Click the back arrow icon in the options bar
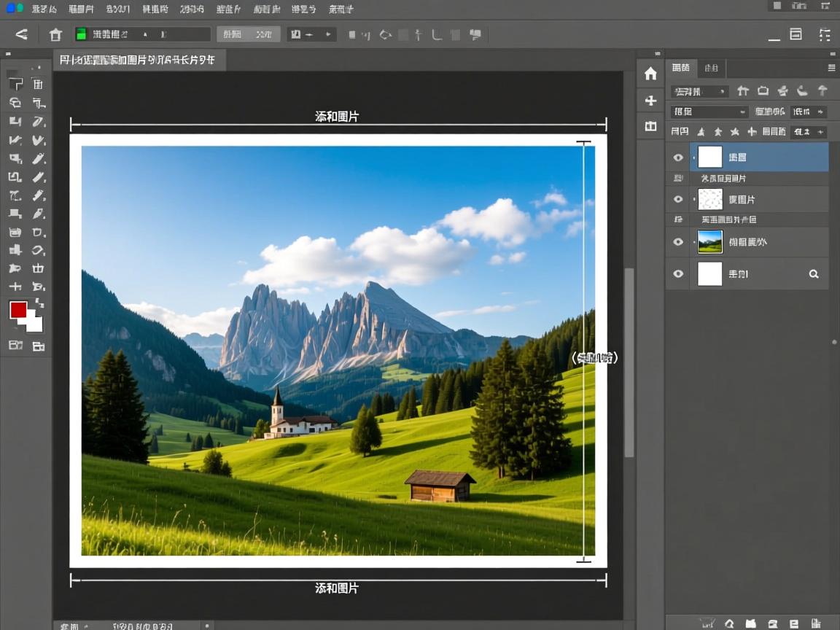The height and width of the screenshot is (630, 840). click(21, 34)
